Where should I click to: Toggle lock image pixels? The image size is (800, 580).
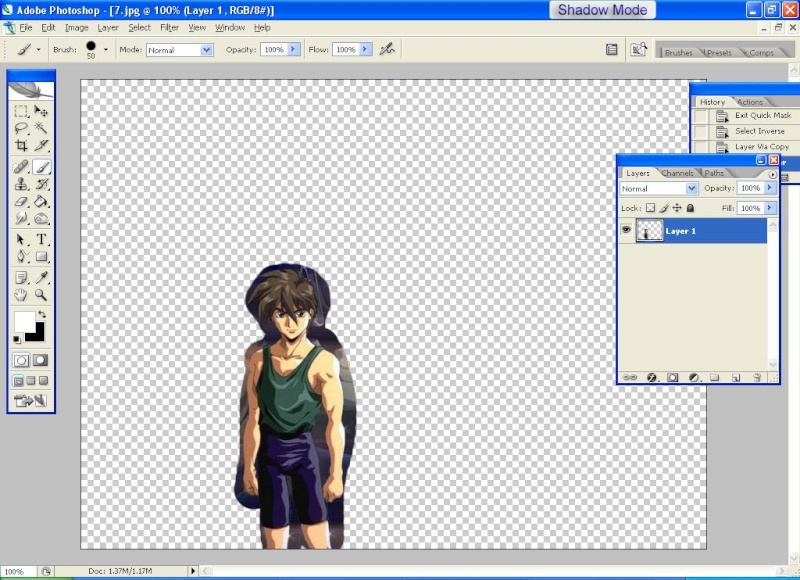point(664,208)
